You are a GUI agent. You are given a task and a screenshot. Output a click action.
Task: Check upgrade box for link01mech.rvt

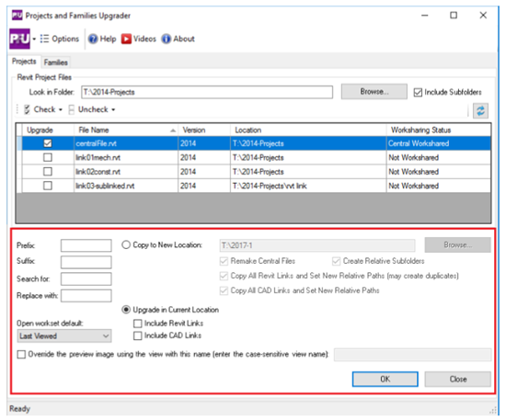pos(48,157)
